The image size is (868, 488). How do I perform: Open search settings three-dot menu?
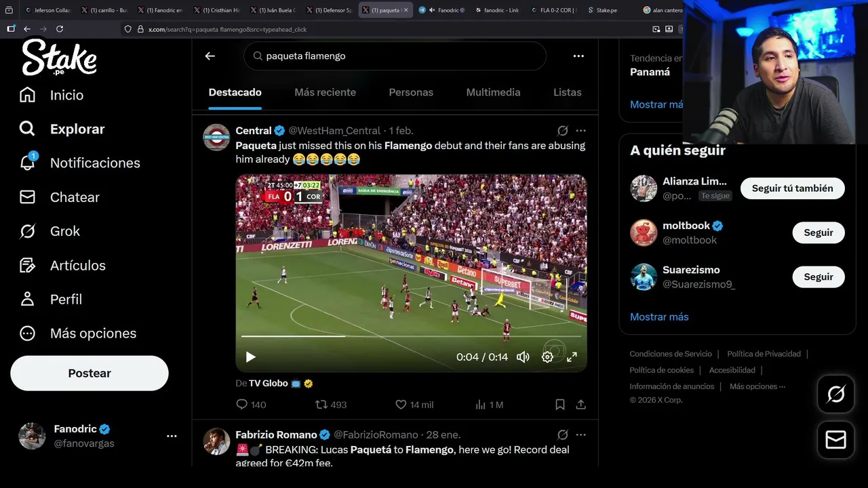click(578, 56)
